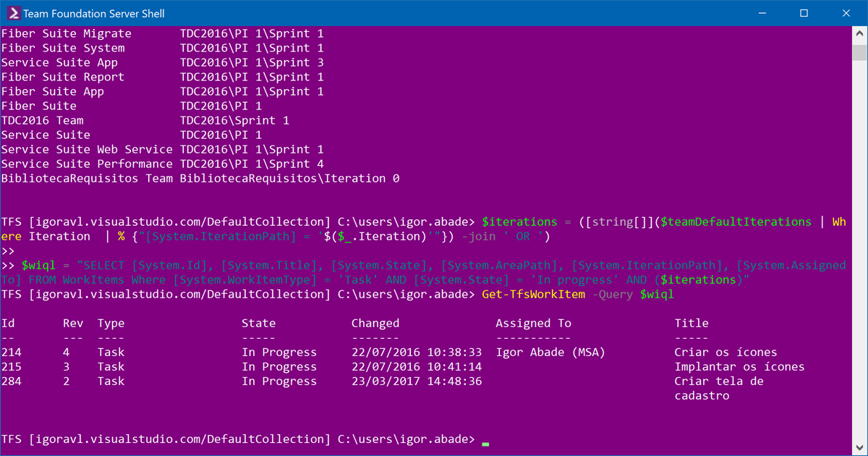Click the green cursor at the prompt
The width and height of the screenshot is (868, 456).
click(485, 443)
